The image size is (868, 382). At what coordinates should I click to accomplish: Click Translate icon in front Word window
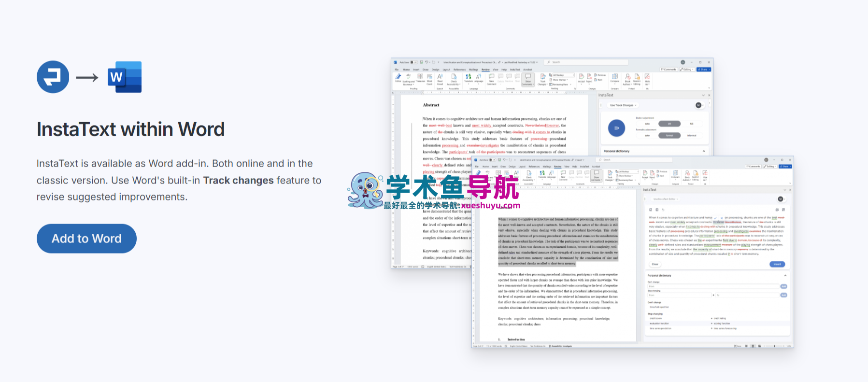click(541, 174)
